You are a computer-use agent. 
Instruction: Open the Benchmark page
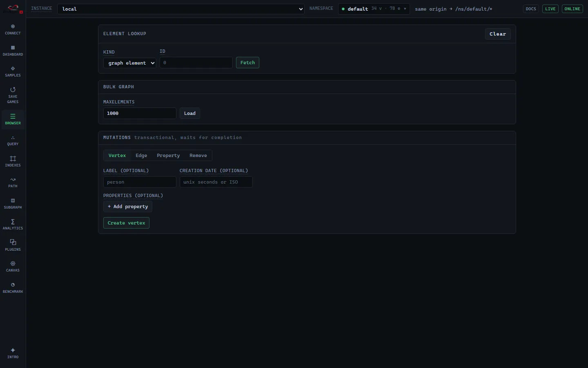(13, 288)
